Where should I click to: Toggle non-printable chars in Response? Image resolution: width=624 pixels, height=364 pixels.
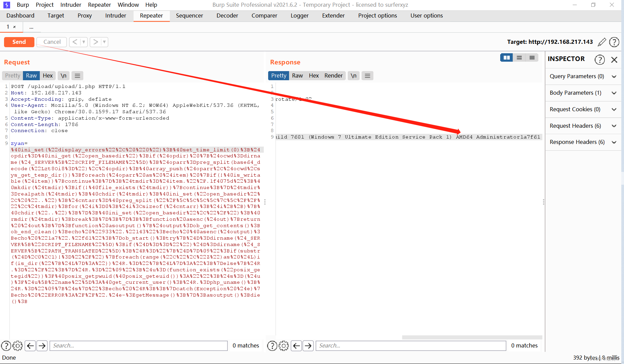tap(353, 75)
